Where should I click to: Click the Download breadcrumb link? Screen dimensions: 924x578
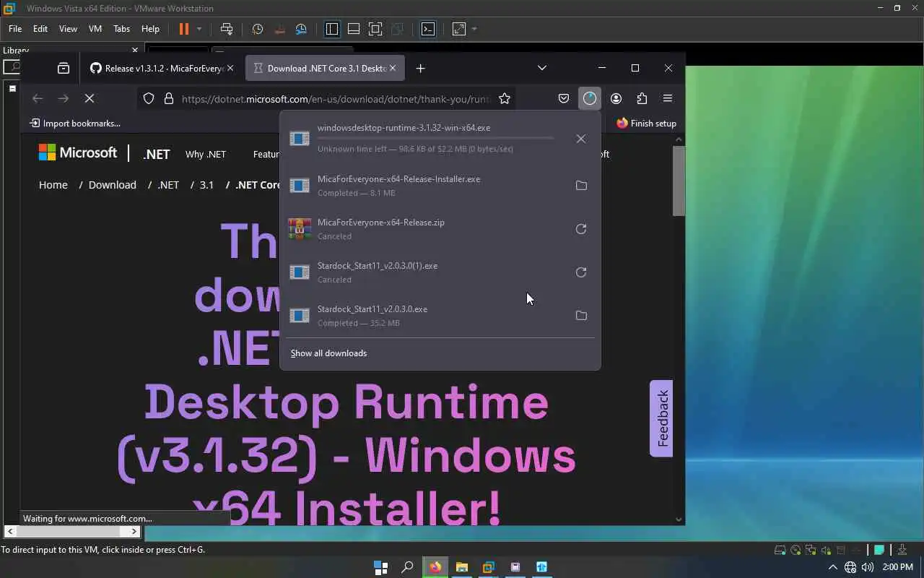(113, 185)
